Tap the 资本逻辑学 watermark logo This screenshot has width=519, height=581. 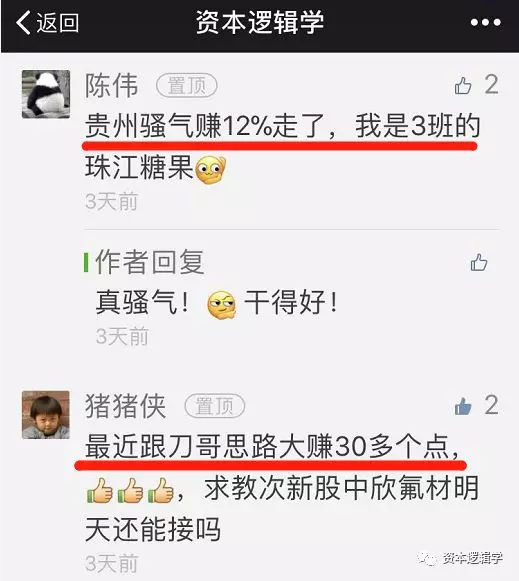click(460, 558)
